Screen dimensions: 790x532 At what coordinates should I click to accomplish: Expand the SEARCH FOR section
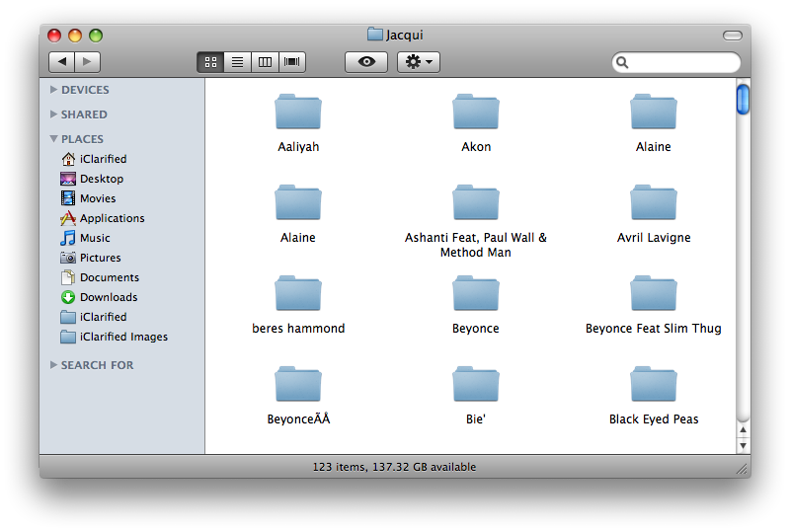tap(54, 365)
